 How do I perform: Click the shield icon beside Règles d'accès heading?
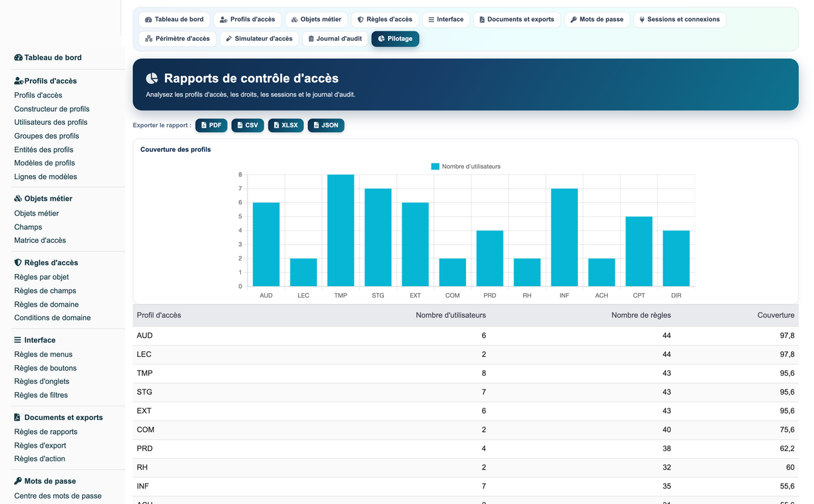18,263
